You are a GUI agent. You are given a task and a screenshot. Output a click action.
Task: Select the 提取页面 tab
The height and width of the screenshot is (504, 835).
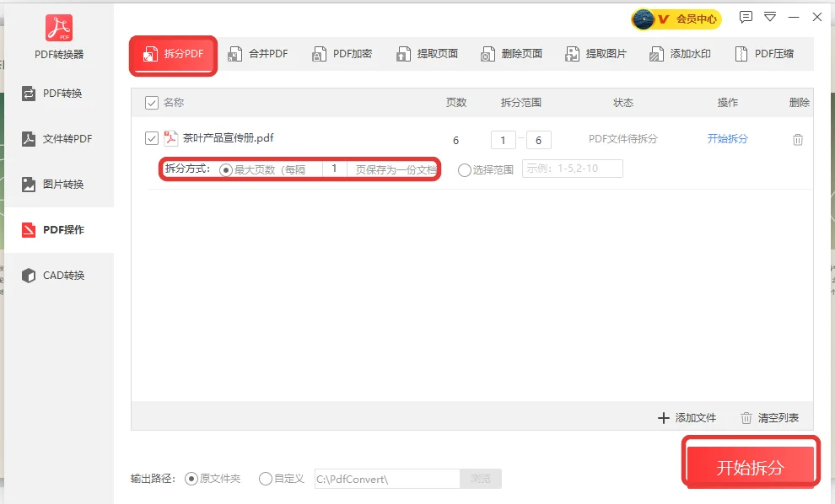click(x=427, y=54)
